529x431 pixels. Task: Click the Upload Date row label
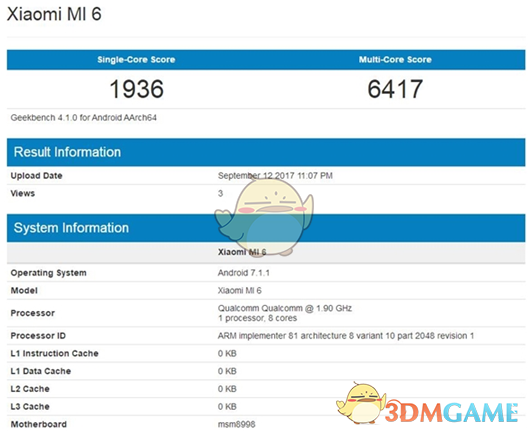(36, 176)
